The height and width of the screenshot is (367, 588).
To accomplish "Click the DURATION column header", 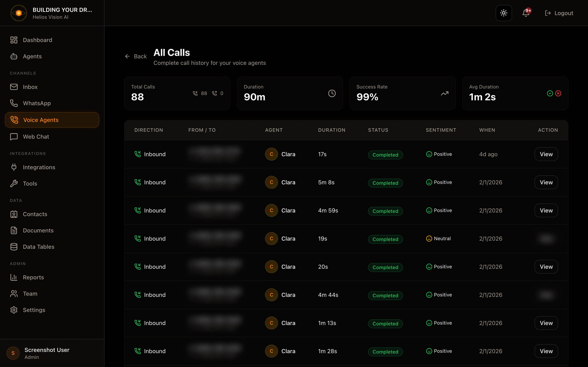I will 331,130.
